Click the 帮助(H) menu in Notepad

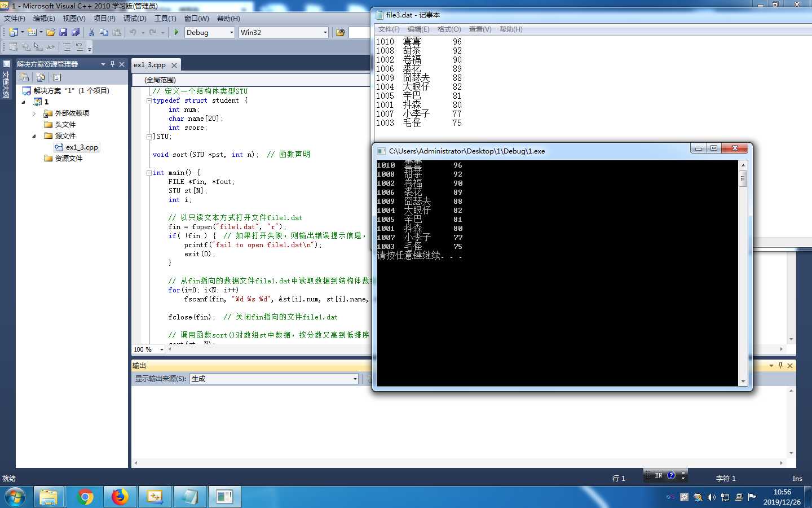[x=511, y=29]
